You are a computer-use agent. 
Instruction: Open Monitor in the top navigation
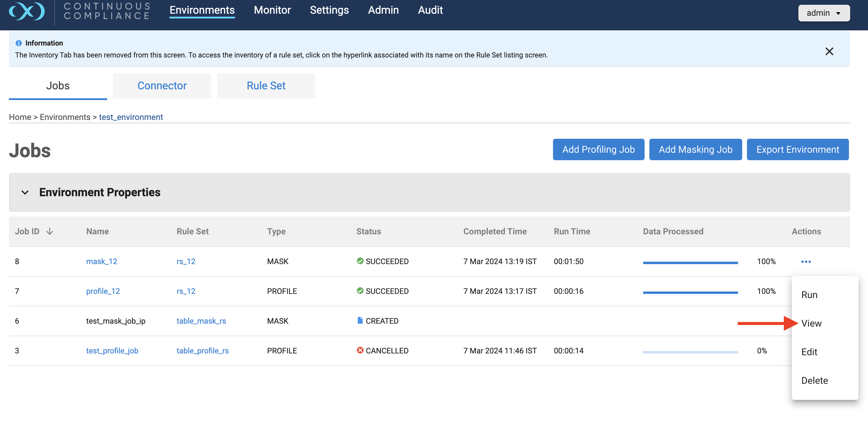272,10
